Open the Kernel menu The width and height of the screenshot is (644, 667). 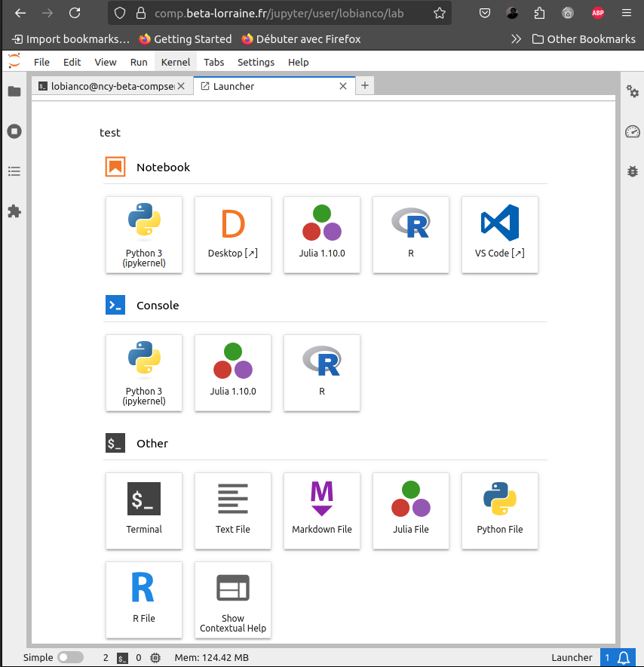coord(175,62)
